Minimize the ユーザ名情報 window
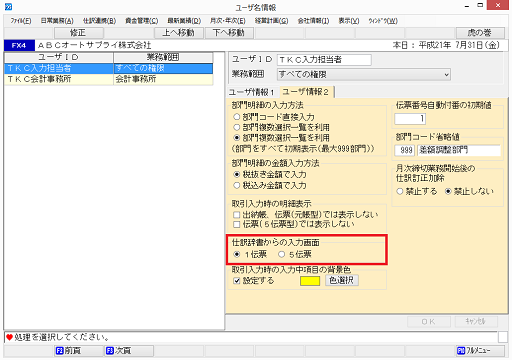This screenshot has height=360, width=512. [x=467, y=6]
